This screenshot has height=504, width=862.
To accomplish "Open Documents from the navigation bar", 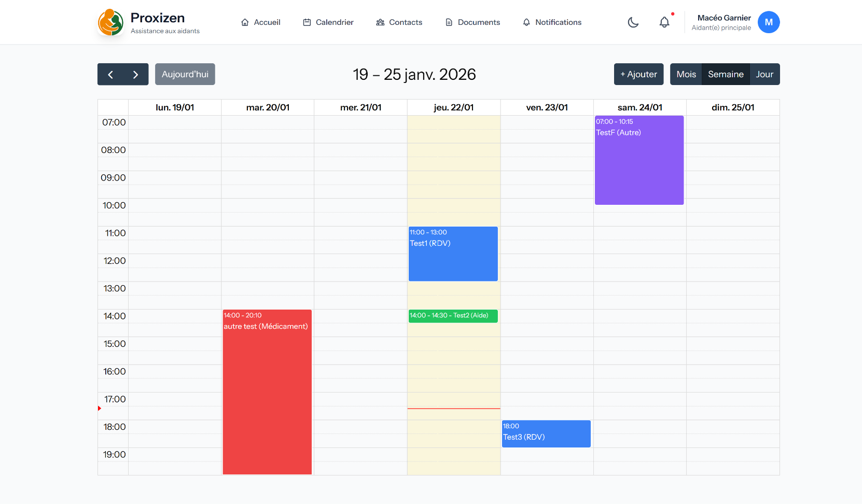I will 472,22.
